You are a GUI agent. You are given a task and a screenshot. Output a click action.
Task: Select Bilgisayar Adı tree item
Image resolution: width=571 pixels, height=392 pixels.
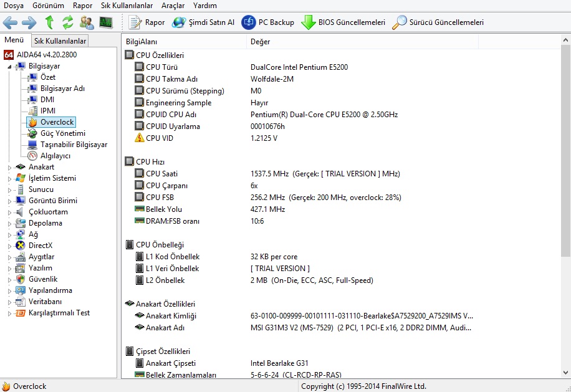click(x=62, y=88)
